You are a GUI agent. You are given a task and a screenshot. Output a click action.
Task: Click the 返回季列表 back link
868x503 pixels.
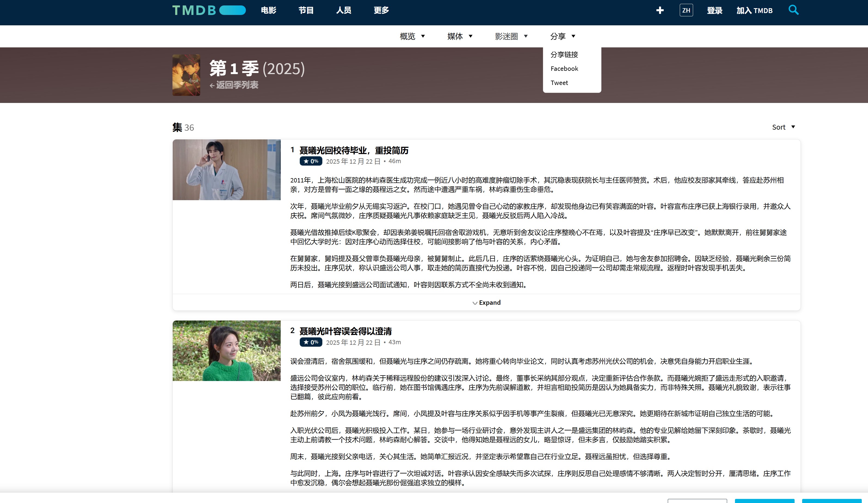pyautogui.click(x=234, y=85)
